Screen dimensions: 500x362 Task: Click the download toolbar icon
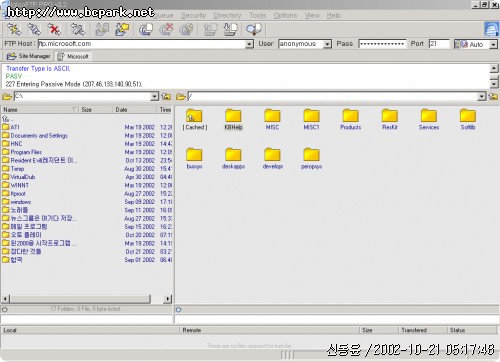230,29
